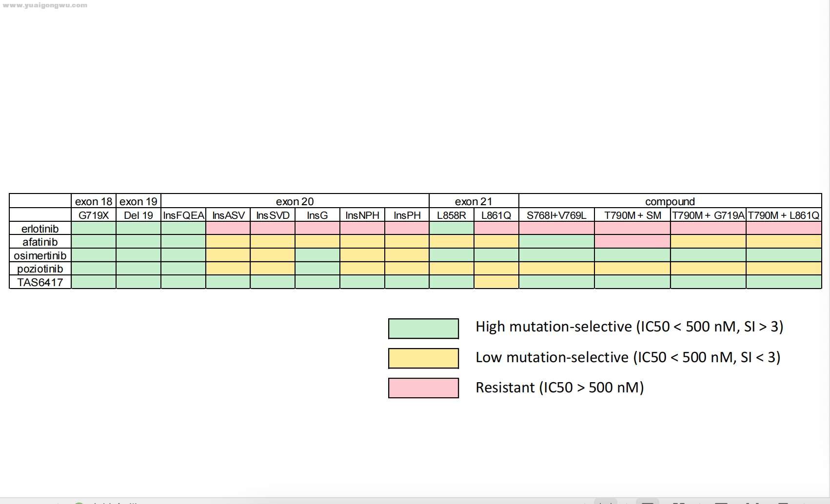Click the 'exon 18' header cell

click(x=94, y=201)
